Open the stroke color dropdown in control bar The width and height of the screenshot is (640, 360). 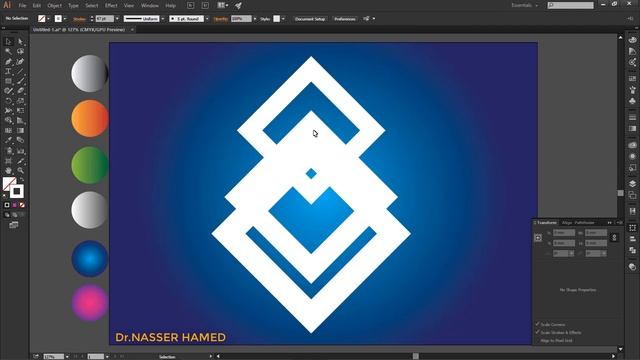64,19
